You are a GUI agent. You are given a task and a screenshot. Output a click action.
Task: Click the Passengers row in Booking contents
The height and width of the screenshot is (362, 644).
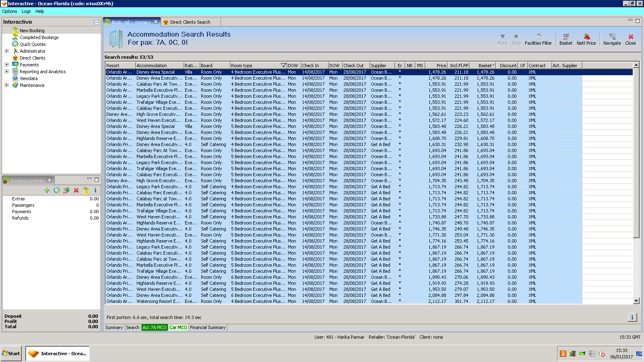[51, 205]
